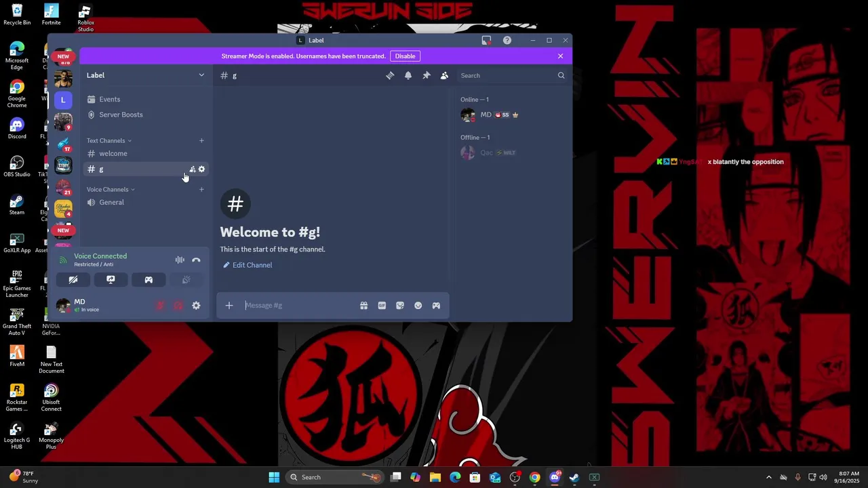Open notification settings bell icon
This screenshot has width=868, height=488.
pyautogui.click(x=408, y=75)
